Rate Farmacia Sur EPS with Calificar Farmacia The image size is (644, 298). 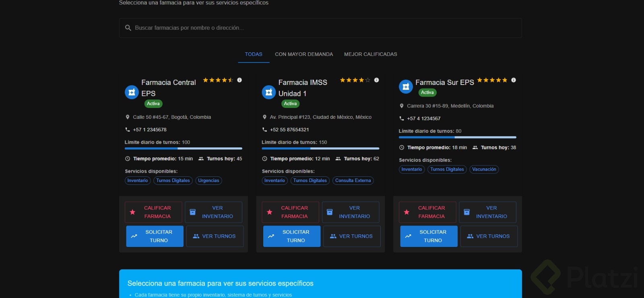(427, 212)
